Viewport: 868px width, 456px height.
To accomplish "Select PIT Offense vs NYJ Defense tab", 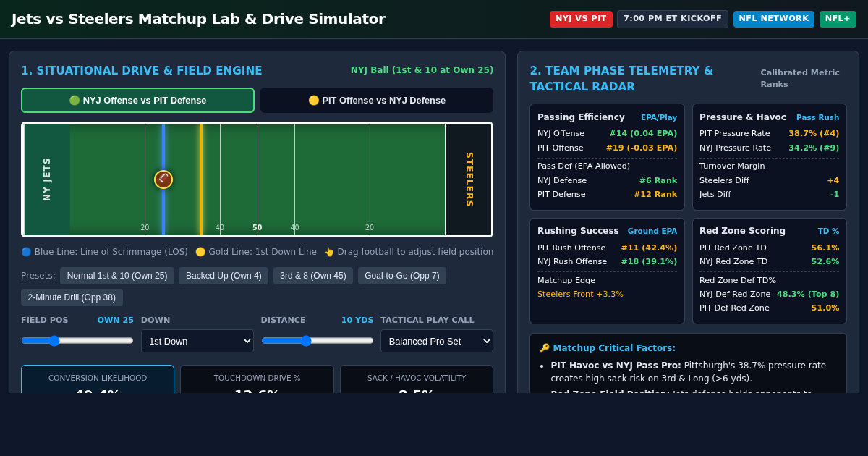I will coord(377,101).
